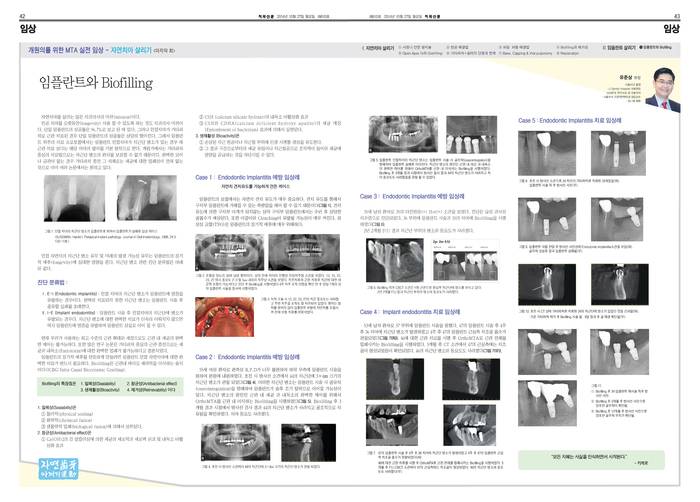Click the 'Case 1 : Endodontic Implantitis' heading
700x502 pixels.
click(x=247, y=177)
